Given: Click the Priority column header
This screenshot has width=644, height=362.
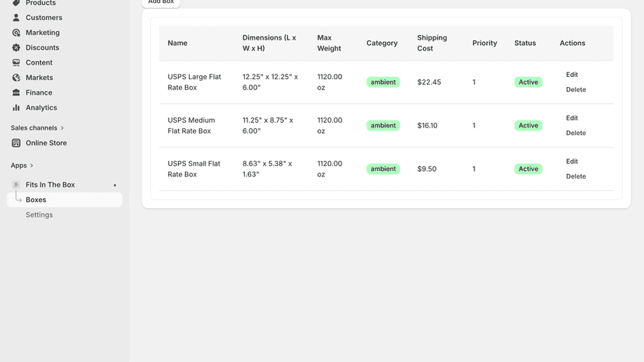Looking at the screenshot, I should (x=485, y=43).
